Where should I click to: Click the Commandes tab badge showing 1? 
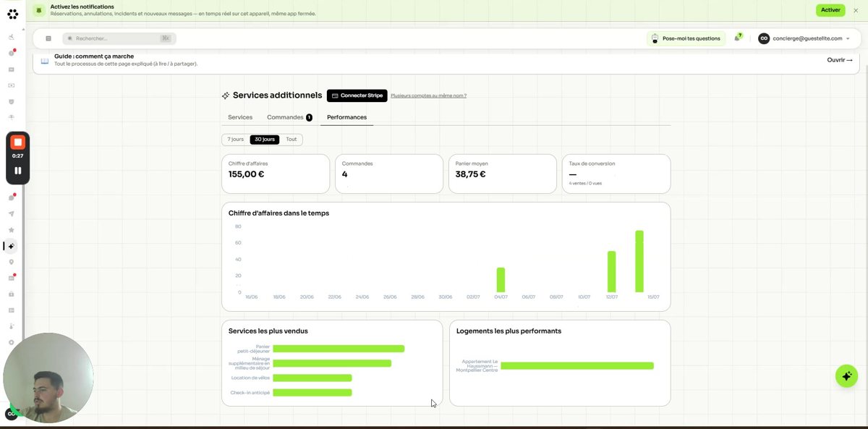point(309,117)
